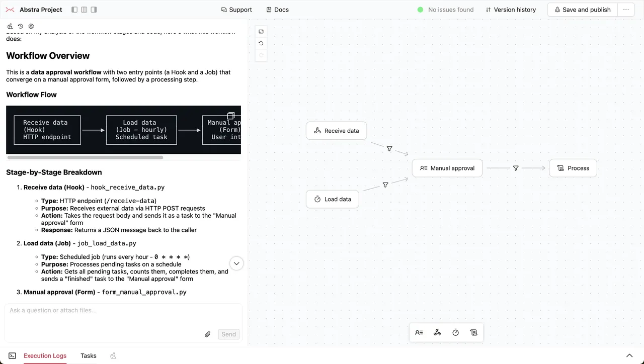
Task: Click filter icon on Receive data edge
Action: [x=389, y=149]
